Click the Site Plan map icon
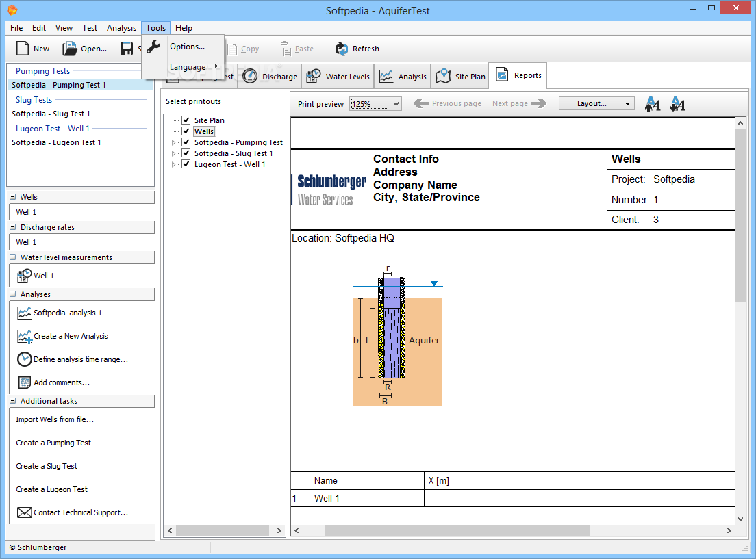The width and height of the screenshot is (756, 559). click(442, 76)
